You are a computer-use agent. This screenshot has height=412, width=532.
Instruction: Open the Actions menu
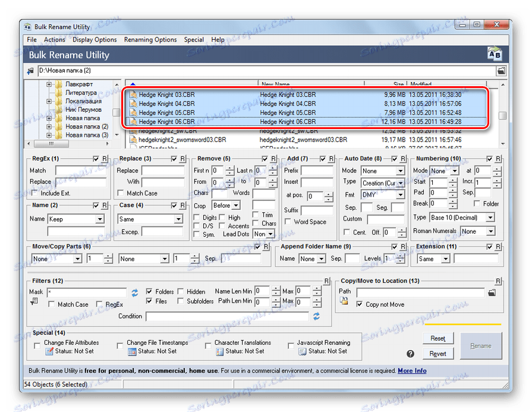point(55,40)
